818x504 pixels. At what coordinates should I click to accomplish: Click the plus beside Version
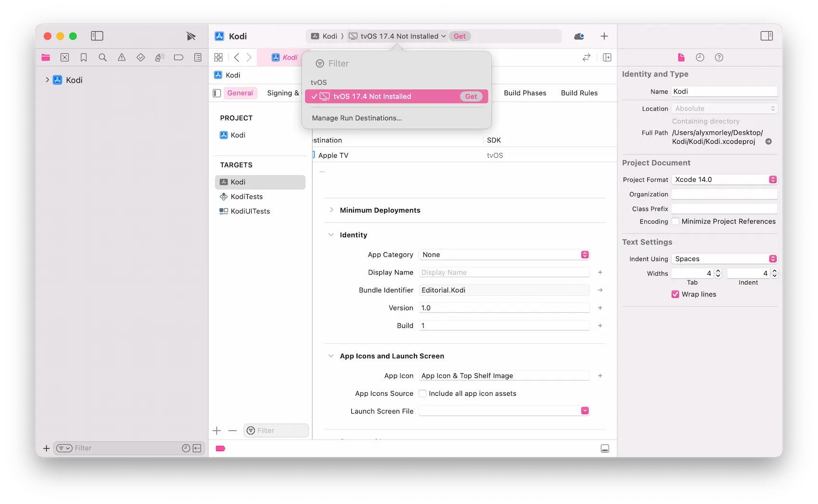click(600, 308)
